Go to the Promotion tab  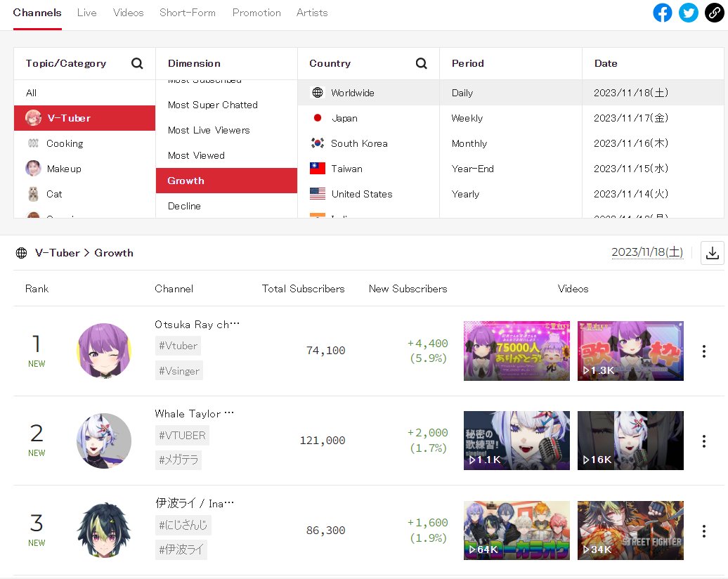coord(256,13)
